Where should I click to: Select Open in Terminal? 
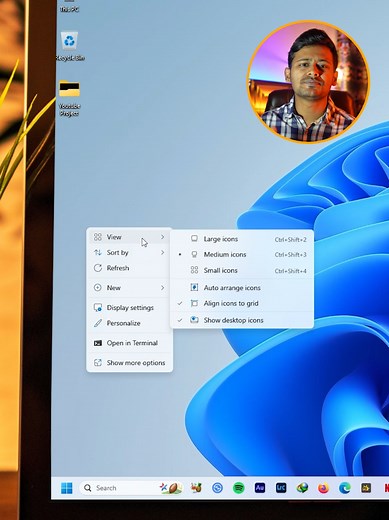coord(130,343)
